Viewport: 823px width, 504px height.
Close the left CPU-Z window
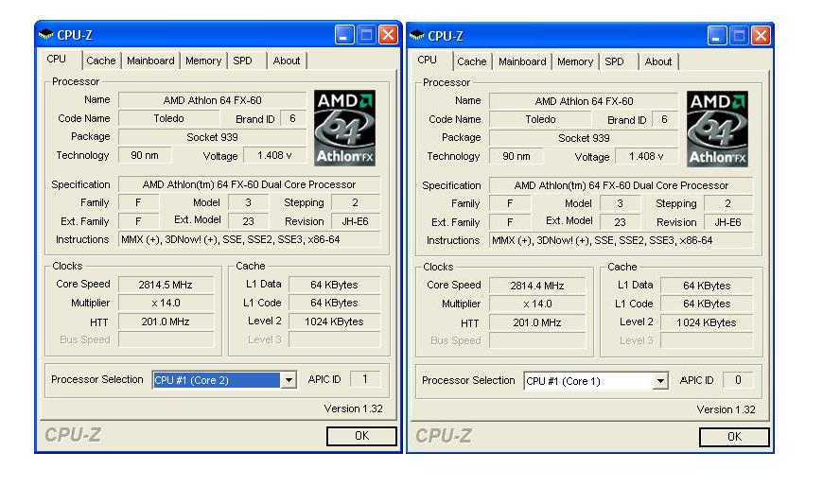[x=388, y=35]
